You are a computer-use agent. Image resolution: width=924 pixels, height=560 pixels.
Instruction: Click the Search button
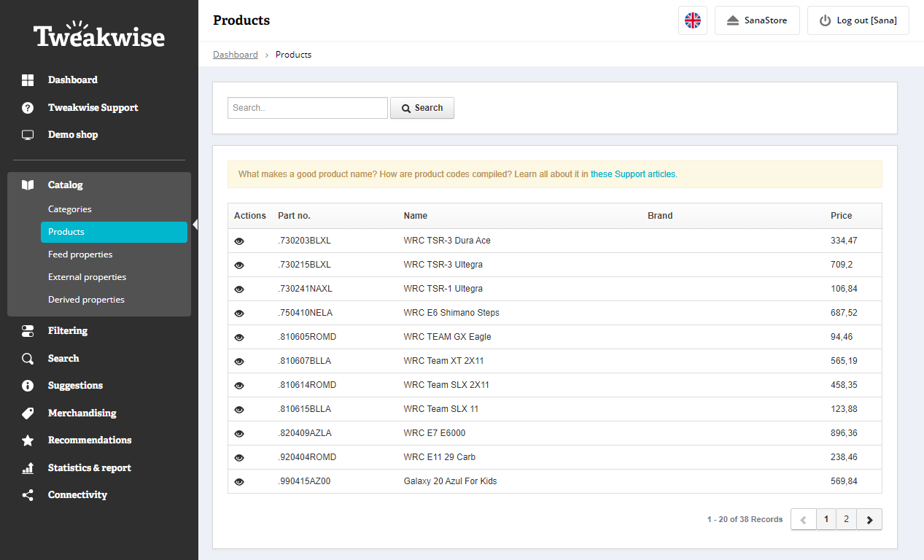422,108
